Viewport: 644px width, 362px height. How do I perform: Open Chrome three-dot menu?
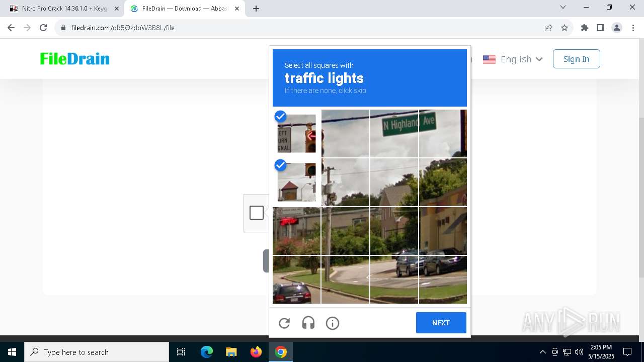click(x=632, y=28)
